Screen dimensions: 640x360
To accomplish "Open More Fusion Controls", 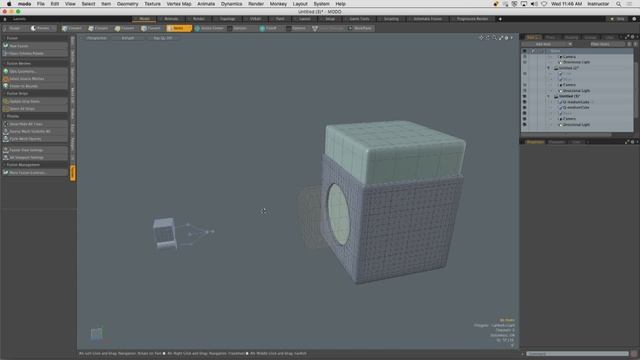I will [x=35, y=173].
